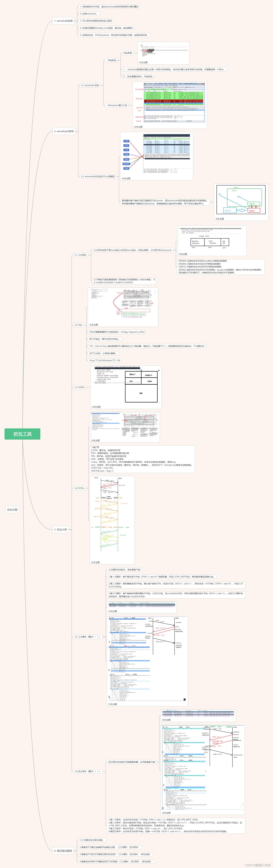Click the third handshake establish note
The height and width of the screenshot is (868, 273).
[176, 595]
